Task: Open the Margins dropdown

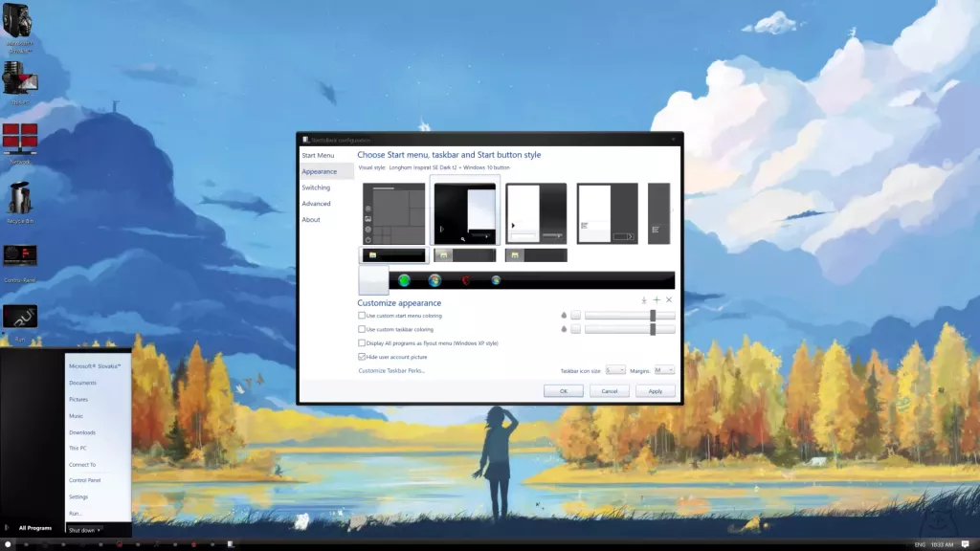Action: (x=662, y=370)
